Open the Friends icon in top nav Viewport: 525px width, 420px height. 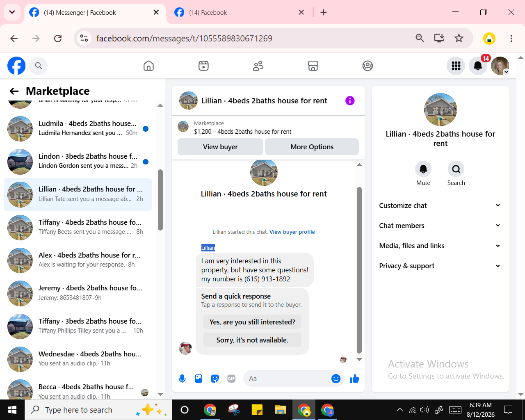[258, 66]
